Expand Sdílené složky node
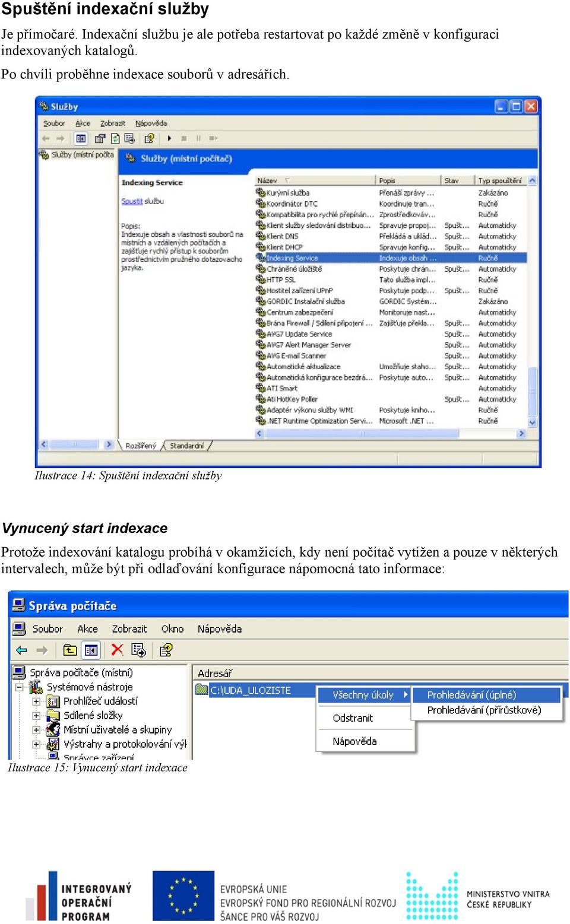The width and height of the screenshot is (570, 924). point(36,716)
